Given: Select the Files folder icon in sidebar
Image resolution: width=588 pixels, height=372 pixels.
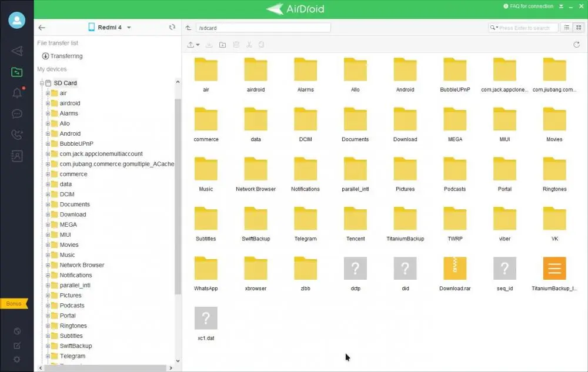Looking at the screenshot, I should tap(17, 72).
